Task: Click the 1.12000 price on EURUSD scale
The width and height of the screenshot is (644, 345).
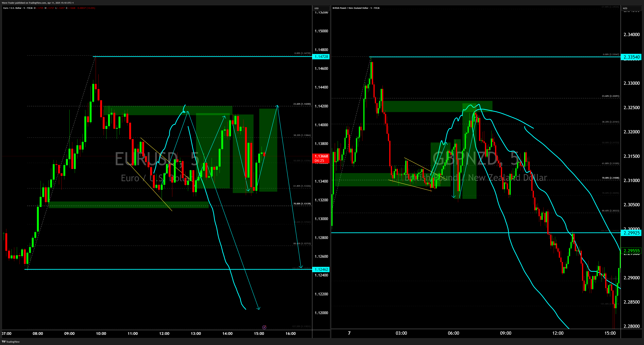Action: 321,313
